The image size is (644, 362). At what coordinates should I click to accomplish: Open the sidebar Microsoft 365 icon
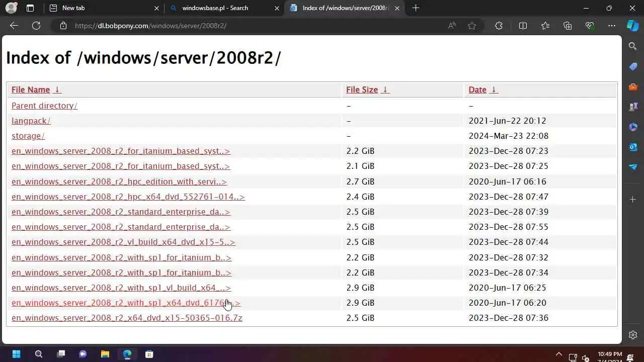point(633,127)
